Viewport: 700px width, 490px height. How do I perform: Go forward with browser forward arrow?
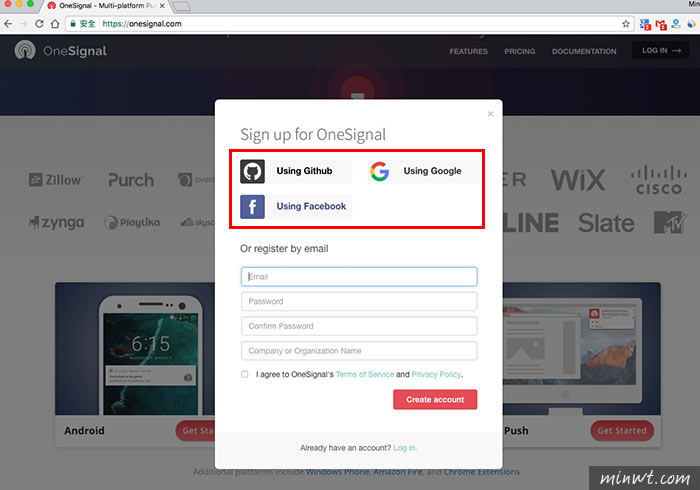[23, 24]
